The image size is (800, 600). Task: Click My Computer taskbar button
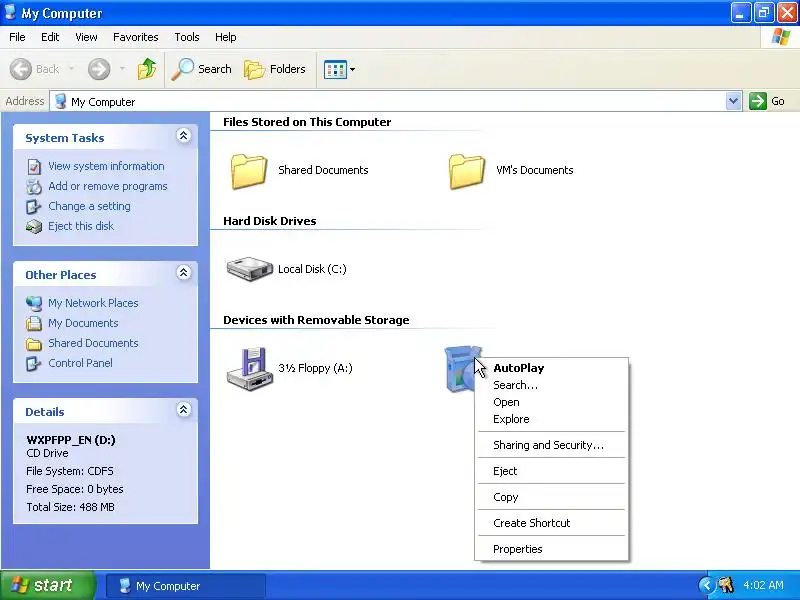tap(186, 586)
